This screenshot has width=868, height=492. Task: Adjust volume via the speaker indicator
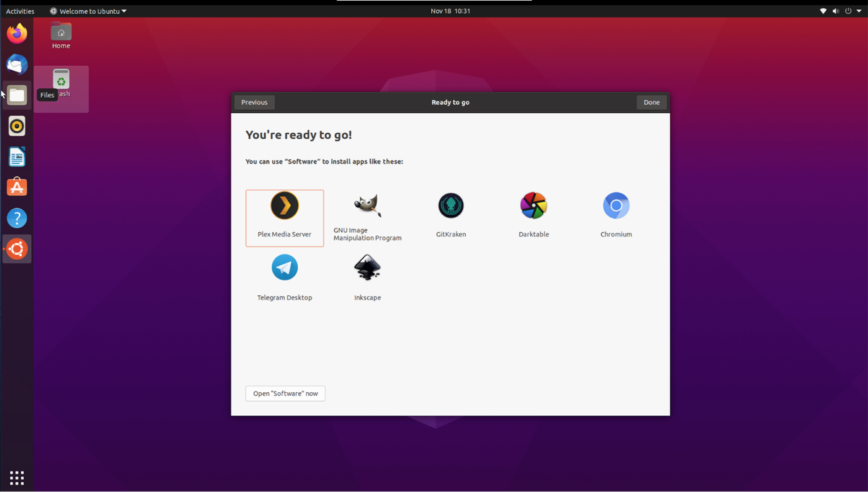(x=835, y=11)
